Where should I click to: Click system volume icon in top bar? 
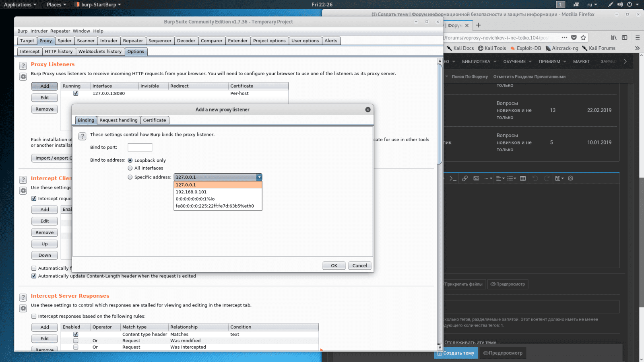coord(620,4)
